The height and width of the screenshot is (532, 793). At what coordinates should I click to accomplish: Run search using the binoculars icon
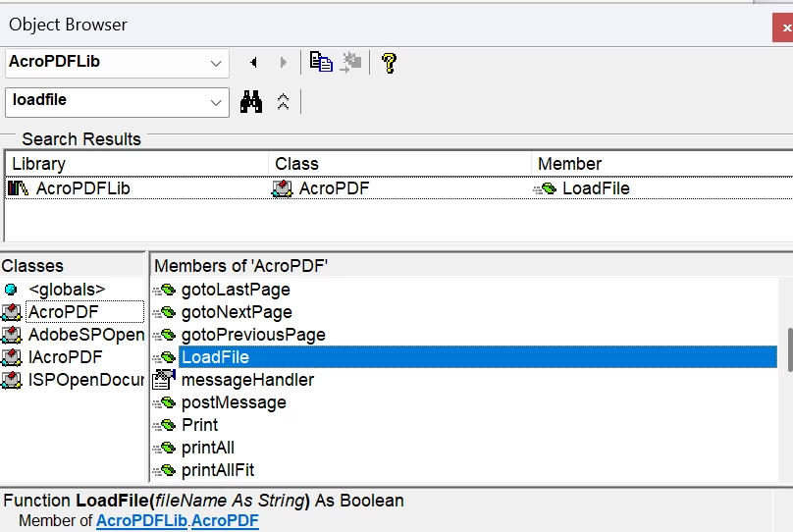point(251,102)
